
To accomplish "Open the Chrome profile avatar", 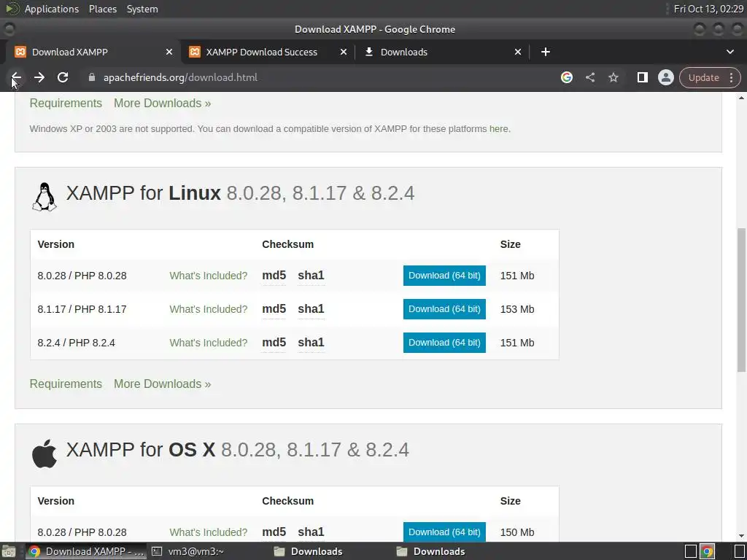I will pyautogui.click(x=665, y=77).
